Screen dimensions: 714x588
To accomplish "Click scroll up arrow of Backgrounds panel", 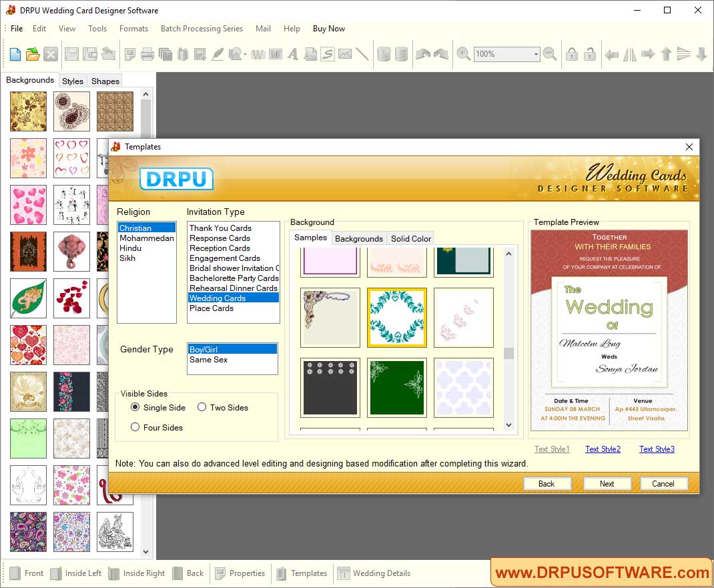I will pos(145,94).
